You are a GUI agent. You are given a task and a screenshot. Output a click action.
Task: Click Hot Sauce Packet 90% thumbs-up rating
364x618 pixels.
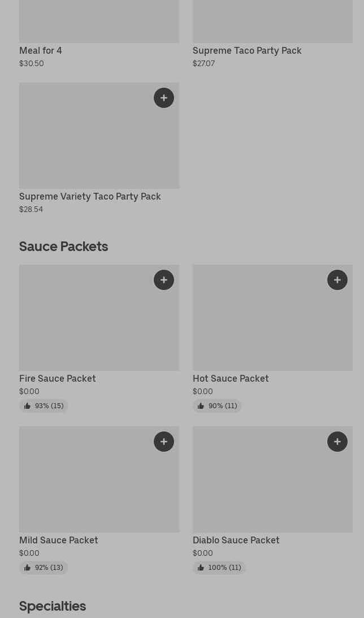pyautogui.click(x=217, y=406)
